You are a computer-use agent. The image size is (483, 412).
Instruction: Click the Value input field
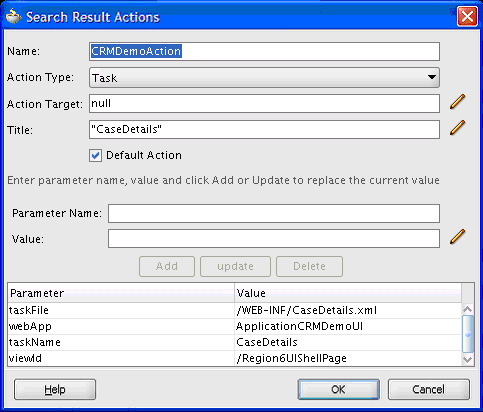(x=274, y=238)
